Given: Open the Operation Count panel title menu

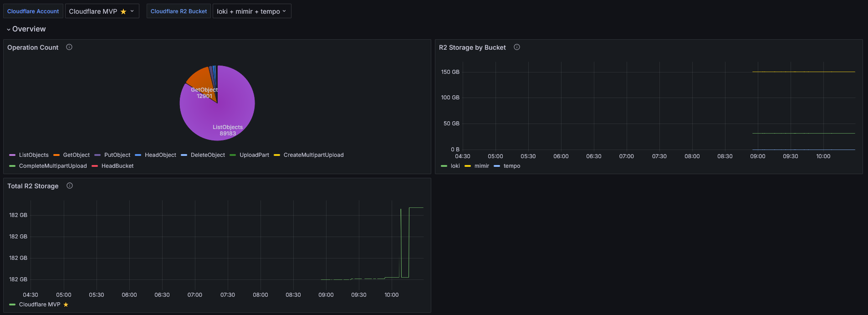Looking at the screenshot, I should [x=33, y=47].
